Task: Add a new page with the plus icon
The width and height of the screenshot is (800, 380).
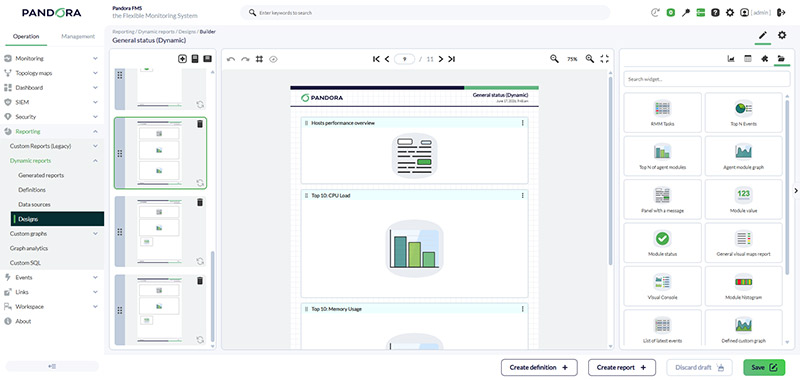Action: coord(182,59)
